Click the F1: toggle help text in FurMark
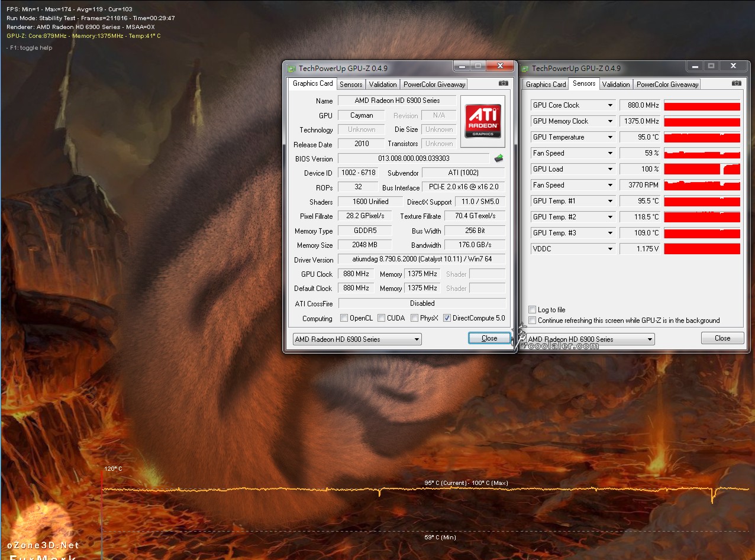This screenshot has height=560, width=755. coord(30,48)
